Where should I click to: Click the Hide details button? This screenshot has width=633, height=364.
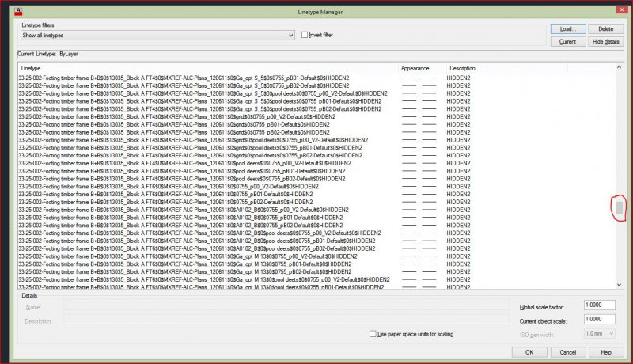pos(605,42)
